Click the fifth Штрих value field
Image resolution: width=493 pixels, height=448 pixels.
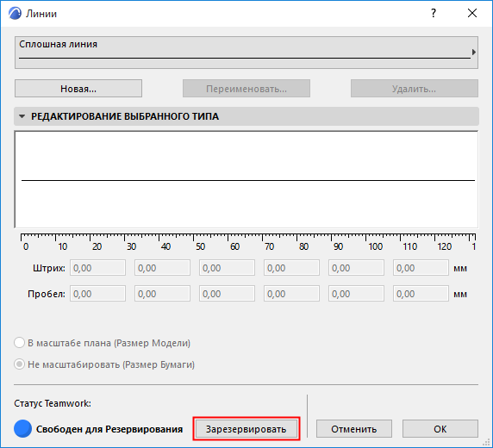click(356, 268)
